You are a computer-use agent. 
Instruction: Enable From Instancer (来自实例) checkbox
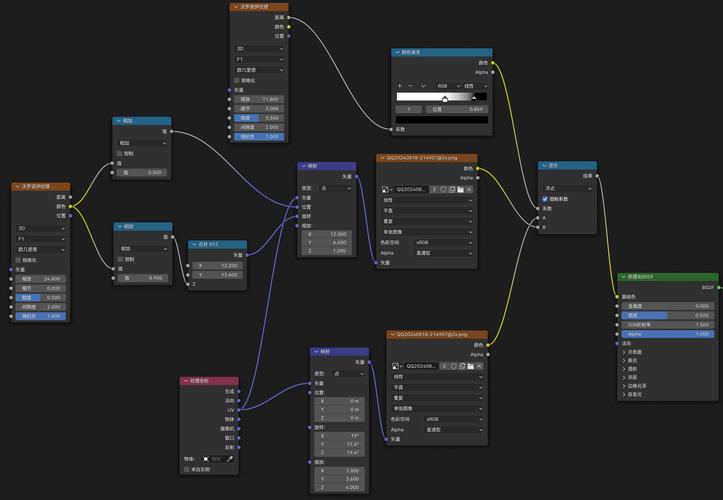[x=187, y=470]
